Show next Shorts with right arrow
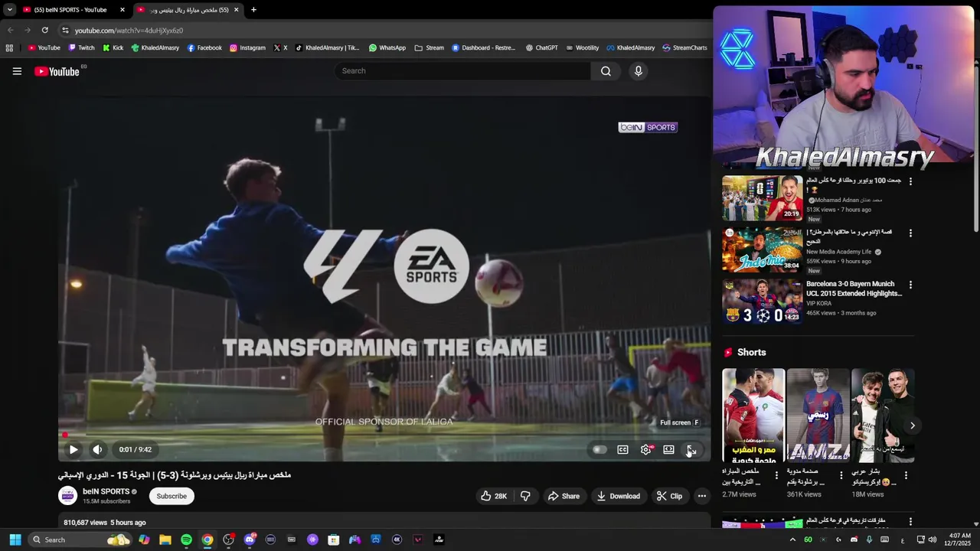 912,425
